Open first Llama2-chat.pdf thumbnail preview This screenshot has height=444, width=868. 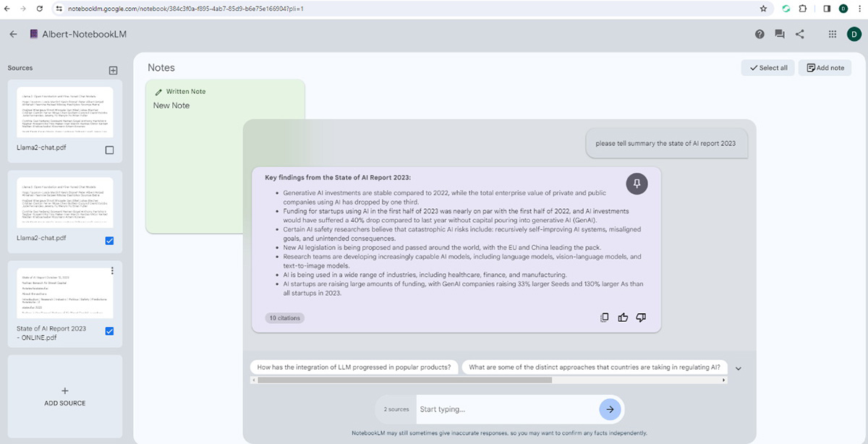coord(65,111)
